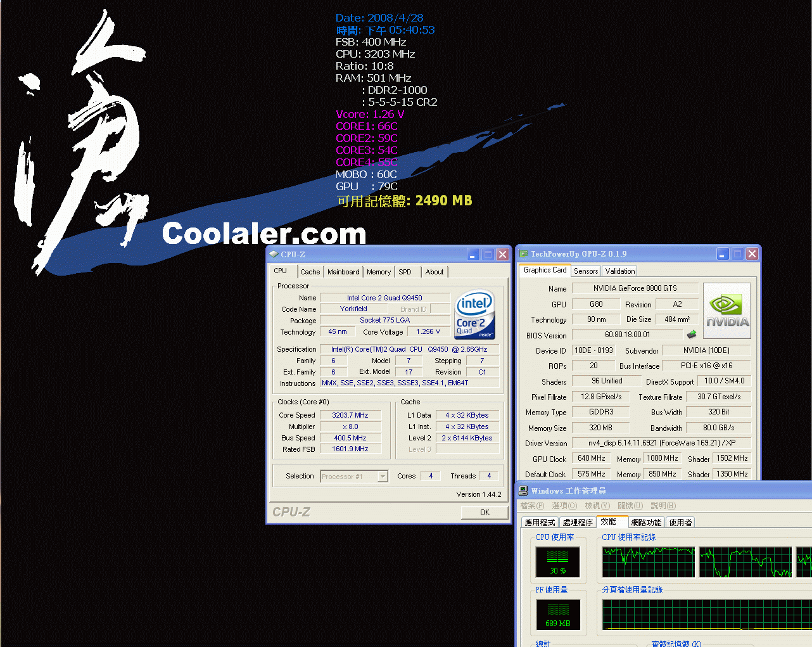Image resolution: width=812 pixels, height=647 pixels.
Task: Click the first CPU usage history graph
Action: coord(648,562)
